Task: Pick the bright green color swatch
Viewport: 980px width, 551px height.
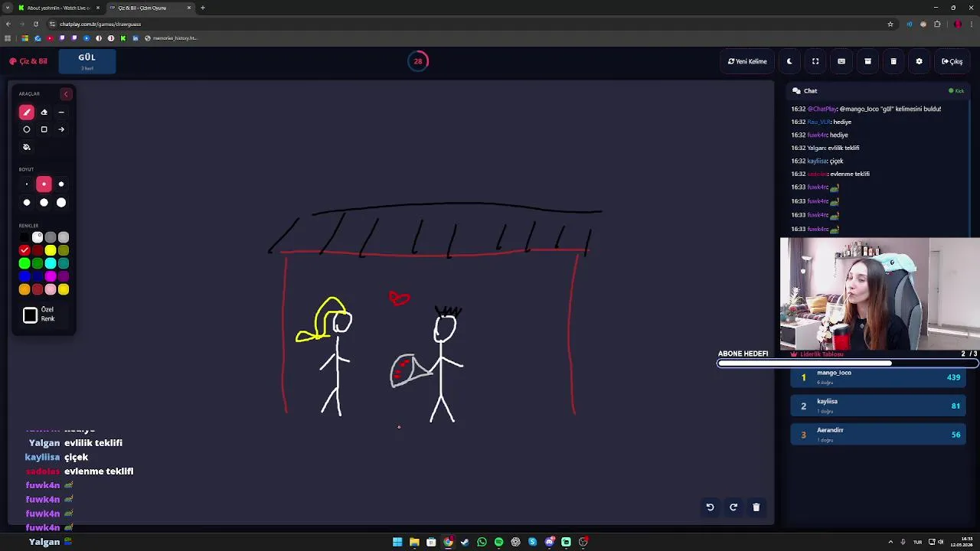Action: tap(24, 263)
